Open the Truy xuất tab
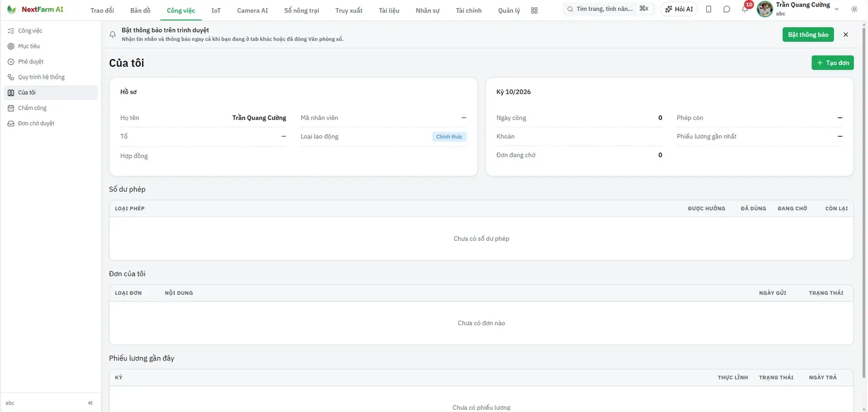The width and height of the screenshot is (868, 412). (x=349, y=10)
